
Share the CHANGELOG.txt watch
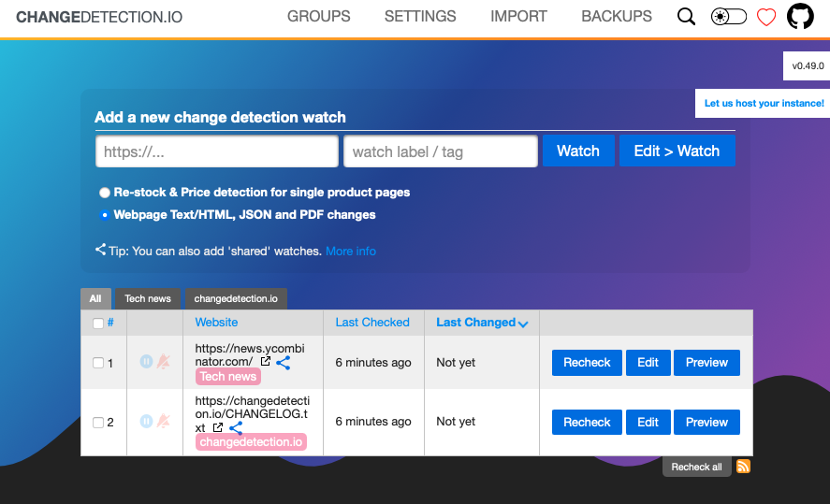(236, 428)
